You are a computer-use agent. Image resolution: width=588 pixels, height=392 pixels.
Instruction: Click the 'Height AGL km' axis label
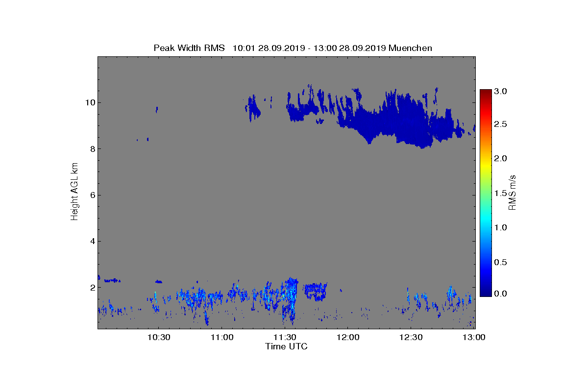pos(74,192)
